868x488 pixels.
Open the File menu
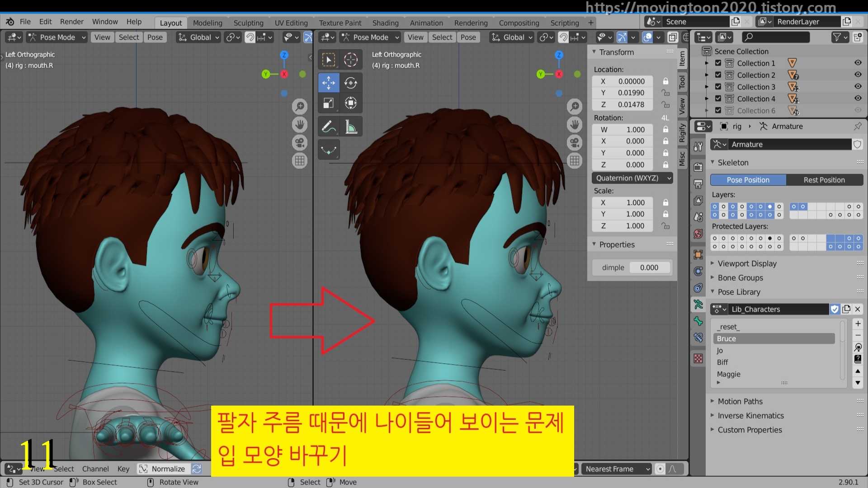coord(25,22)
